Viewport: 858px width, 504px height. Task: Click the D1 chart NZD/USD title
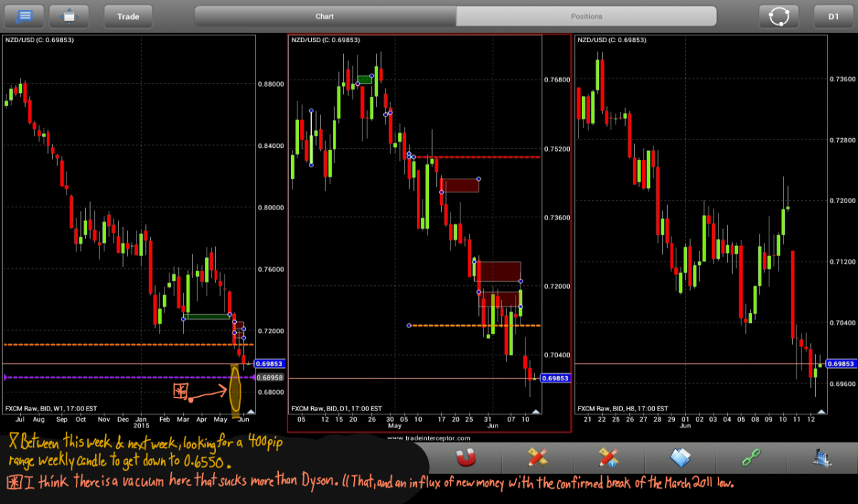[325, 40]
